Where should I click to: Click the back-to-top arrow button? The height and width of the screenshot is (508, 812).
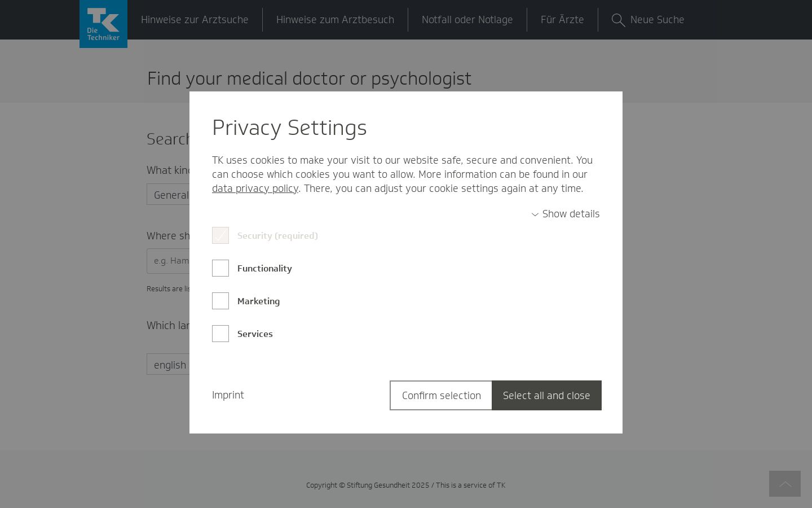click(785, 484)
